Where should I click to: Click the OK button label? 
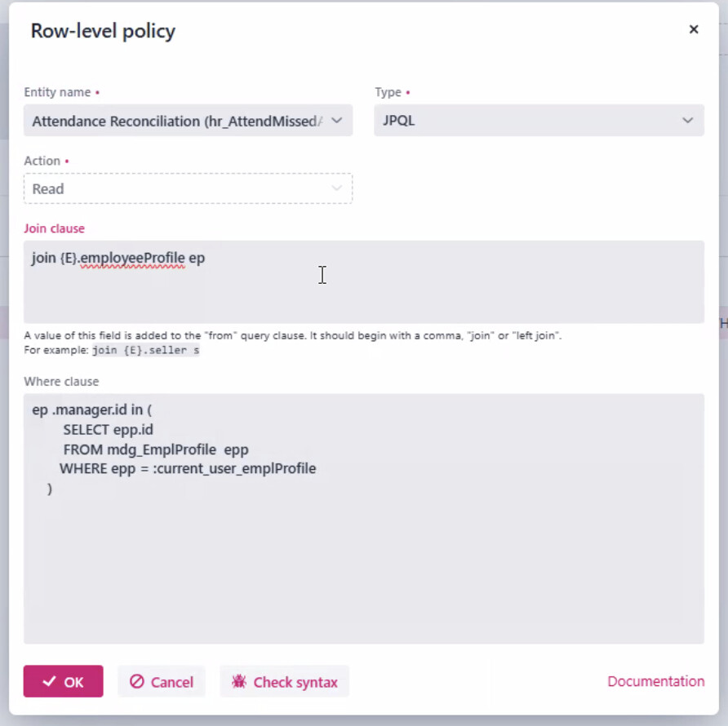(74, 682)
